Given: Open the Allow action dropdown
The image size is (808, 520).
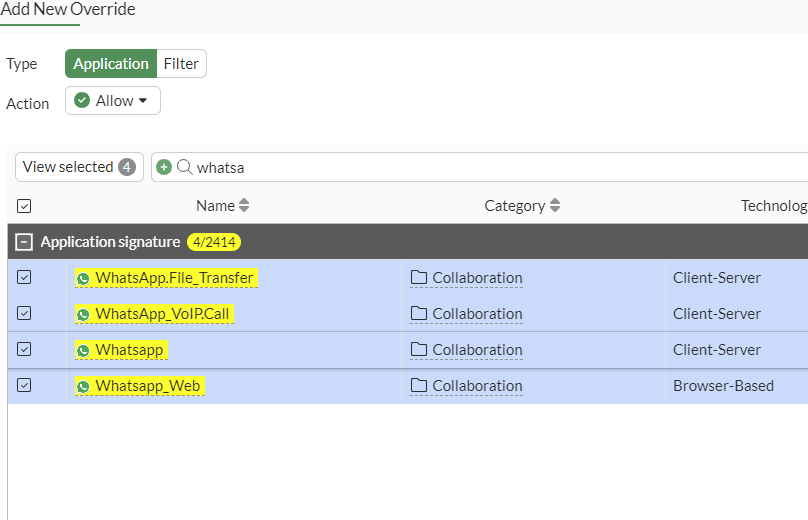Looking at the screenshot, I should pyautogui.click(x=113, y=101).
